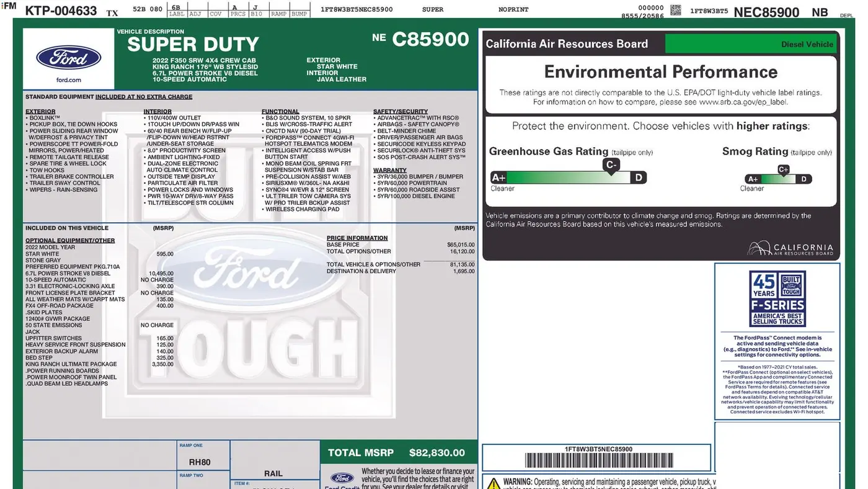Click the BOXLINK exterior feature line
Screen dimensions: 868x489
43,118
